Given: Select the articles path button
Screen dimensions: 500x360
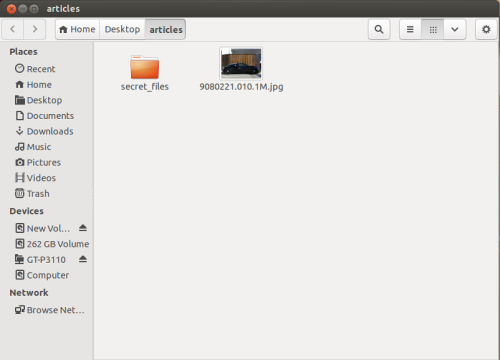Looking at the screenshot, I should coord(166,29).
